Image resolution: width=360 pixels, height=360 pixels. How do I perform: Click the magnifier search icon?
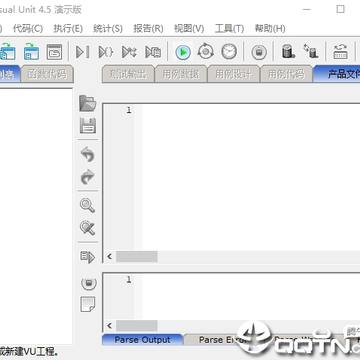point(87,205)
